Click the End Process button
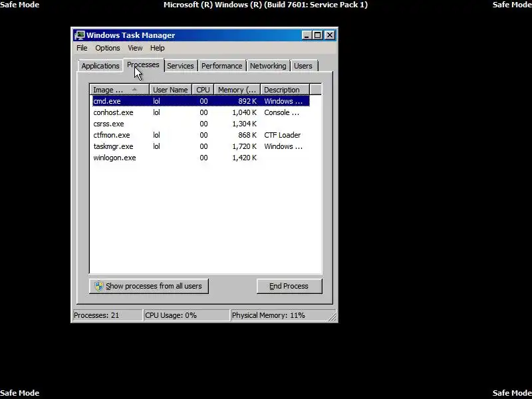This screenshot has height=399, width=532. 289,286
